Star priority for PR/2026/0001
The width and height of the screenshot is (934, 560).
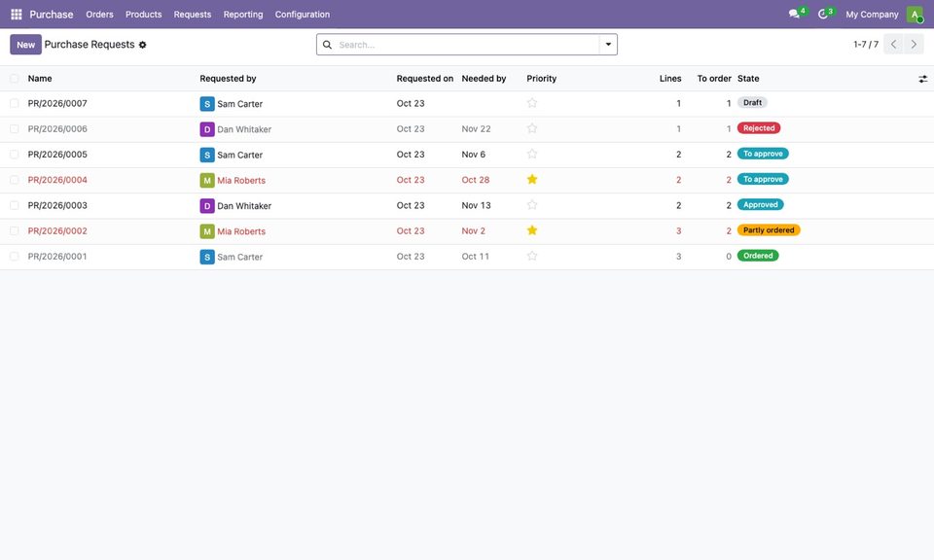[x=532, y=256]
